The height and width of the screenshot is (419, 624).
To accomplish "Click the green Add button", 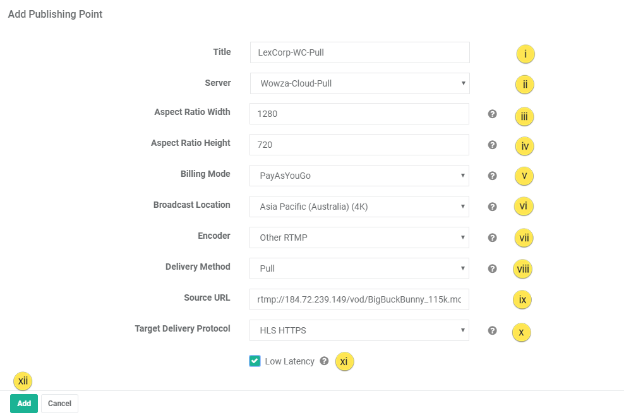I will tap(24, 403).
